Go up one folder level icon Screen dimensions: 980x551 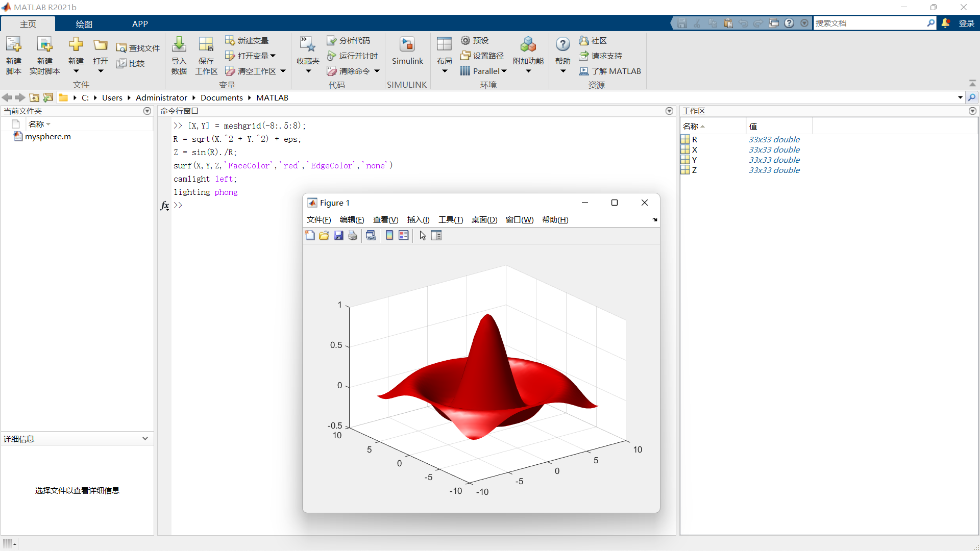pos(34,97)
